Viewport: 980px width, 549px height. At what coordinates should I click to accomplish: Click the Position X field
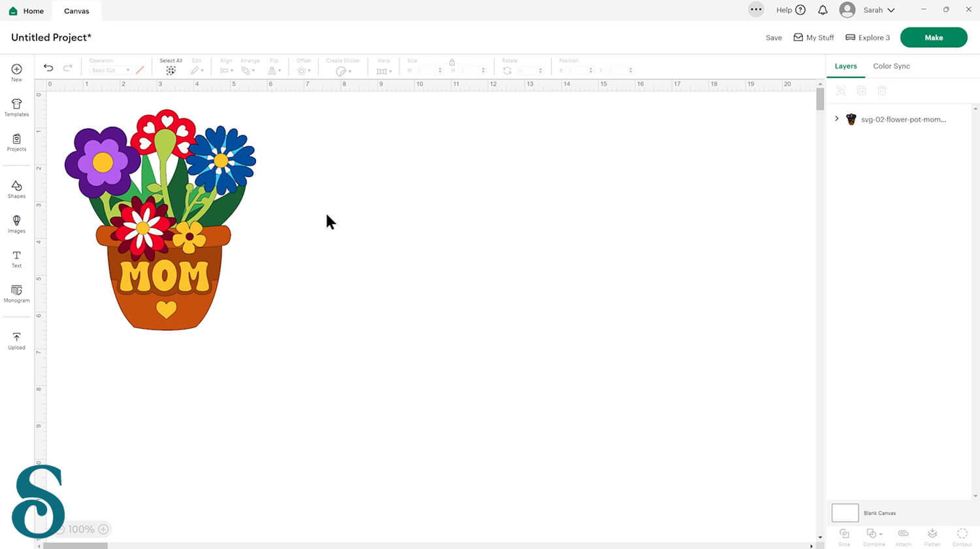tap(580, 71)
